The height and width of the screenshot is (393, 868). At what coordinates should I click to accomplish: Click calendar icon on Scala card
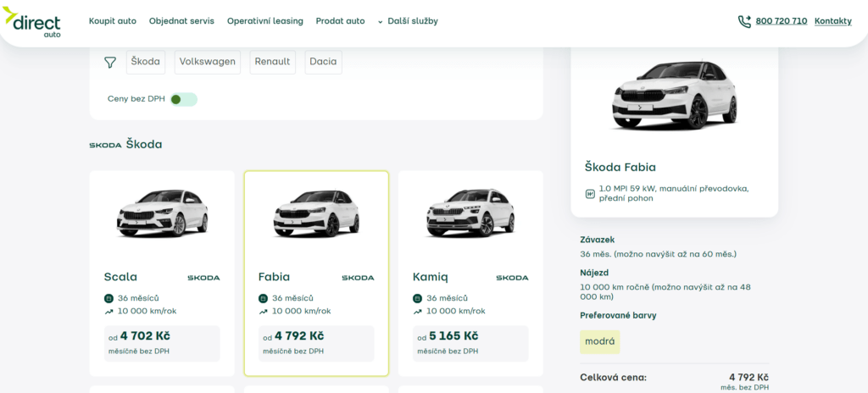click(x=108, y=298)
